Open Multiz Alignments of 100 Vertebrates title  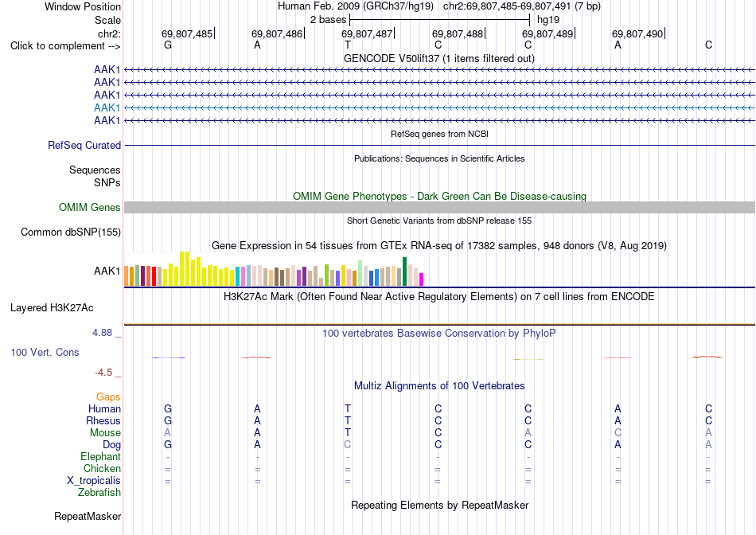(x=439, y=386)
